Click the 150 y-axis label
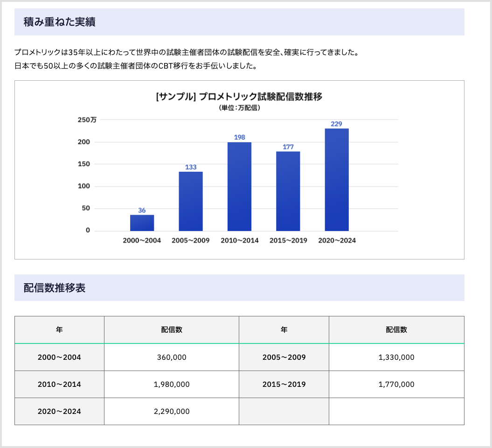 tap(84, 164)
